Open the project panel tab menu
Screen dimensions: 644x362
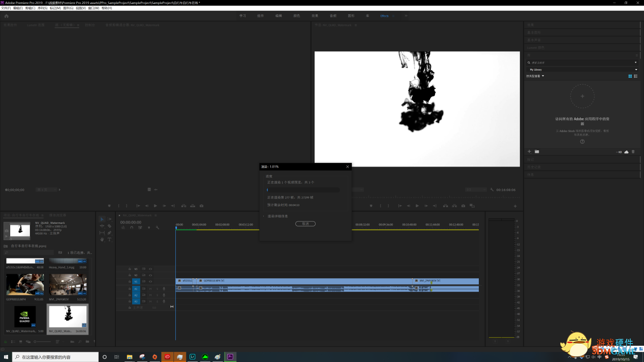[x=43, y=215]
